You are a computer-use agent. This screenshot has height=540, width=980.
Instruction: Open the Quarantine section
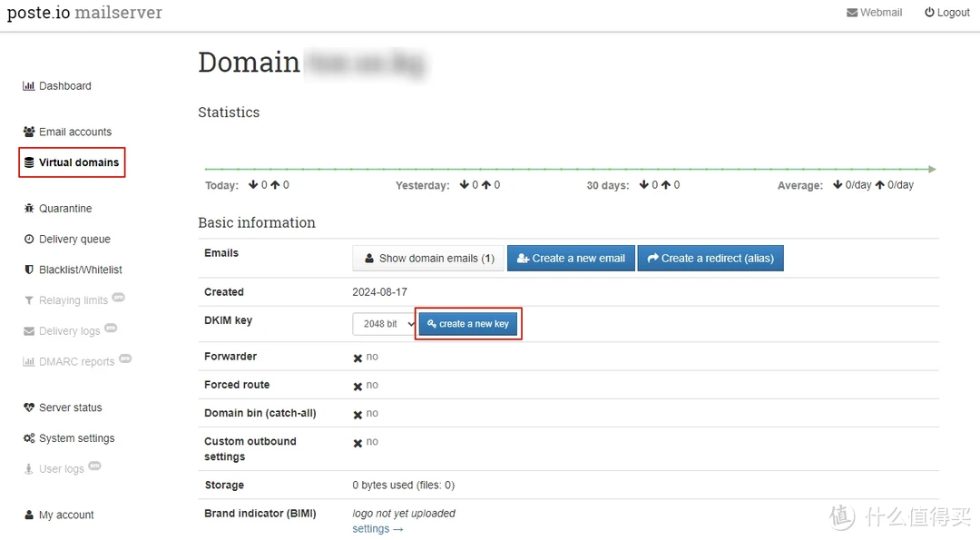tap(65, 208)
